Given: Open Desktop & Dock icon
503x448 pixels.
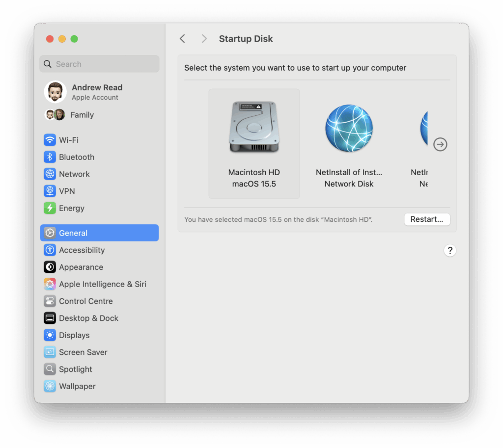Looking at the screenshot, I should coord(50,318).
